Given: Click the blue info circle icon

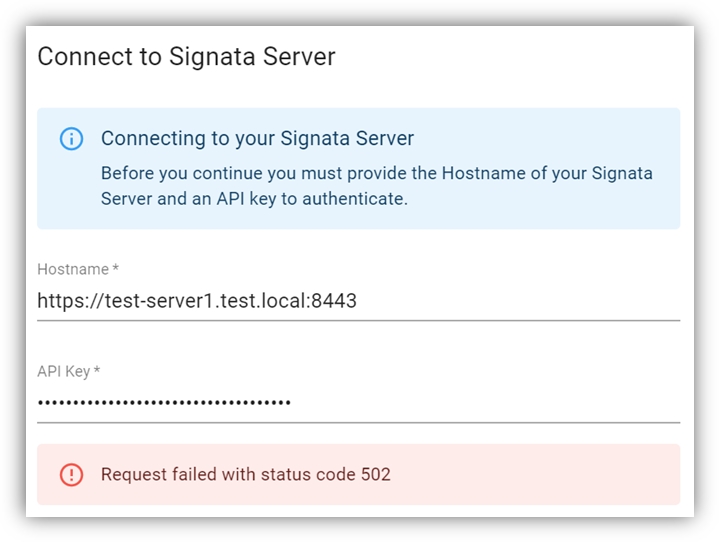Looking at the screenshot, I should point(71,139).
